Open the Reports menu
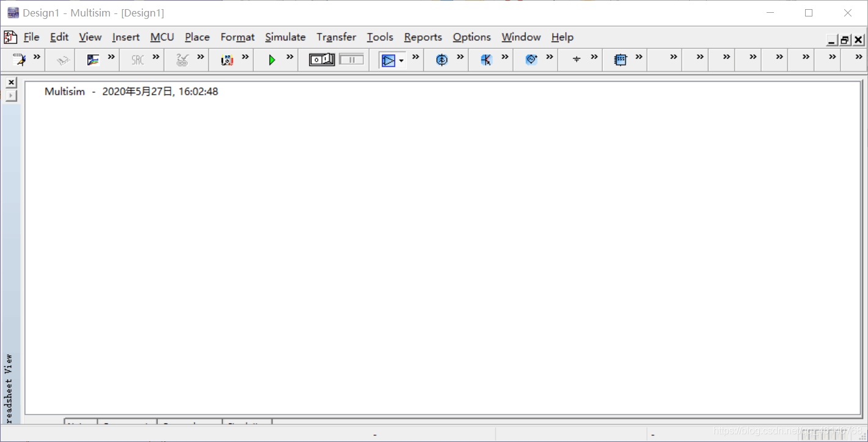The image size is (868, 442). coord(423,37)
